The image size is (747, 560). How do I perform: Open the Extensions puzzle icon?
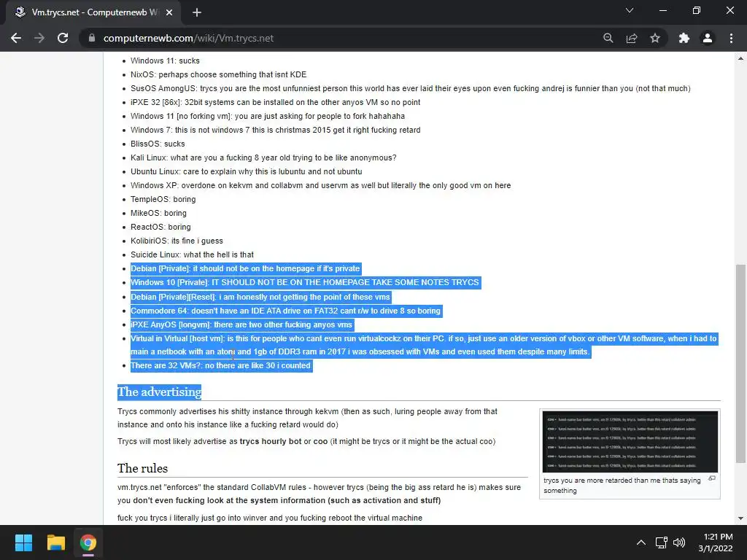[684, 38]
